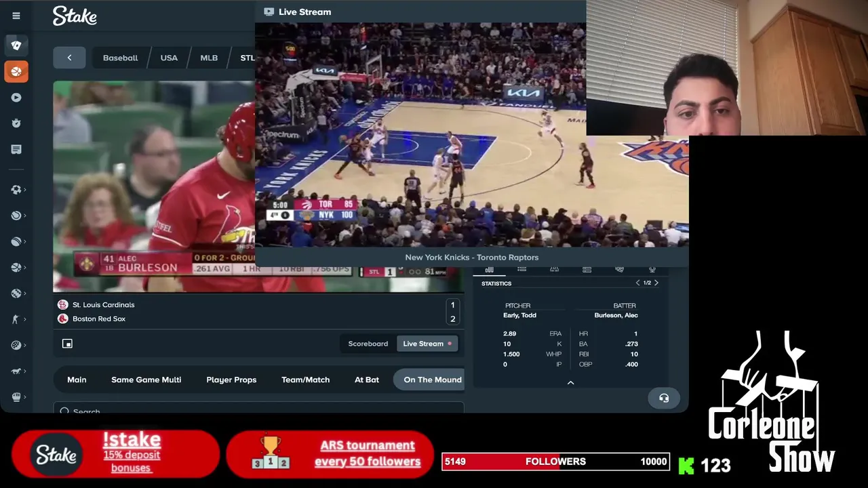Click the St. Louis Cardinals team logo

click(62, 305)
